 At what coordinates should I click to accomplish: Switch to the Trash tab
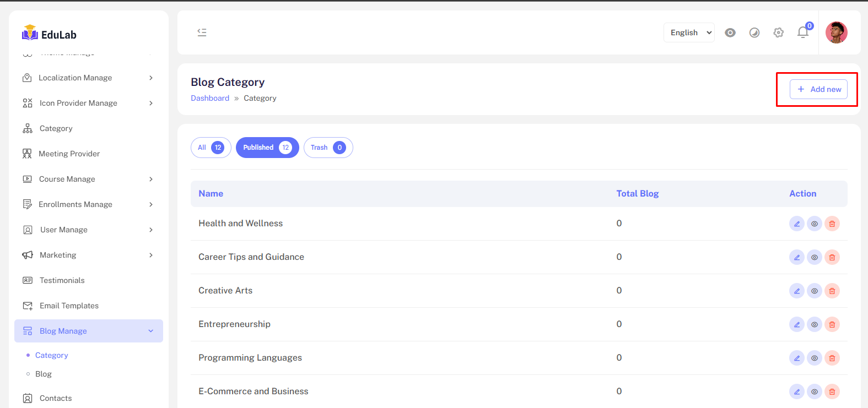[x=328, y=148]
